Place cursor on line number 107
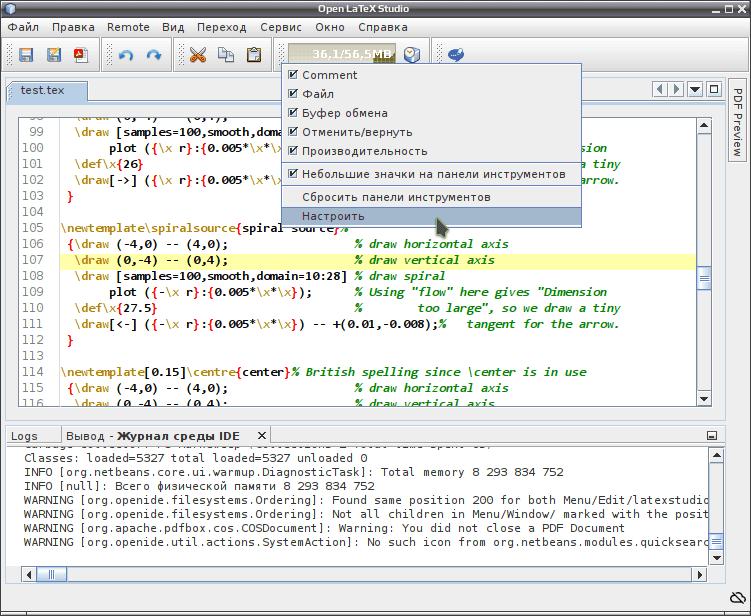Screen dimensions: 751x616 point(33,260)
